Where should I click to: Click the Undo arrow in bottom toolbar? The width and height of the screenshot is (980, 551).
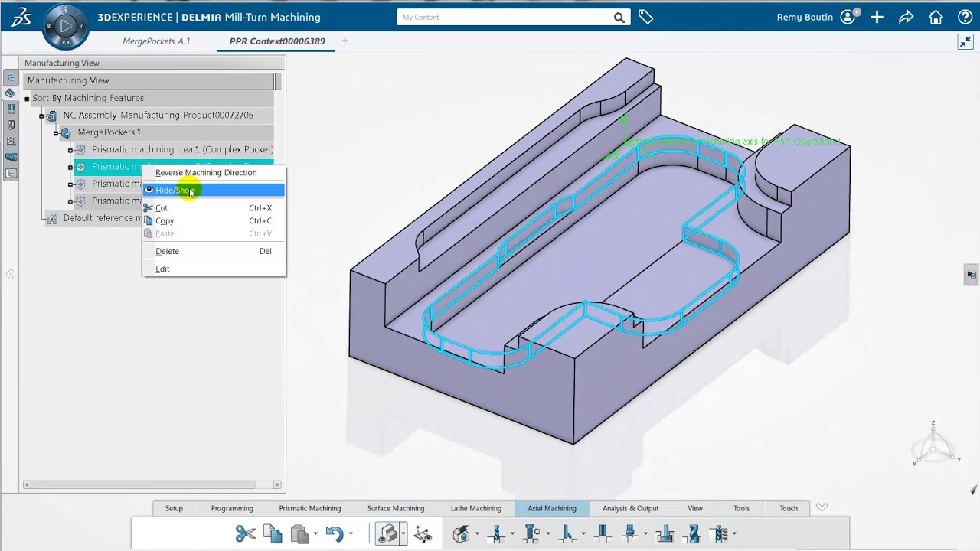334,533
